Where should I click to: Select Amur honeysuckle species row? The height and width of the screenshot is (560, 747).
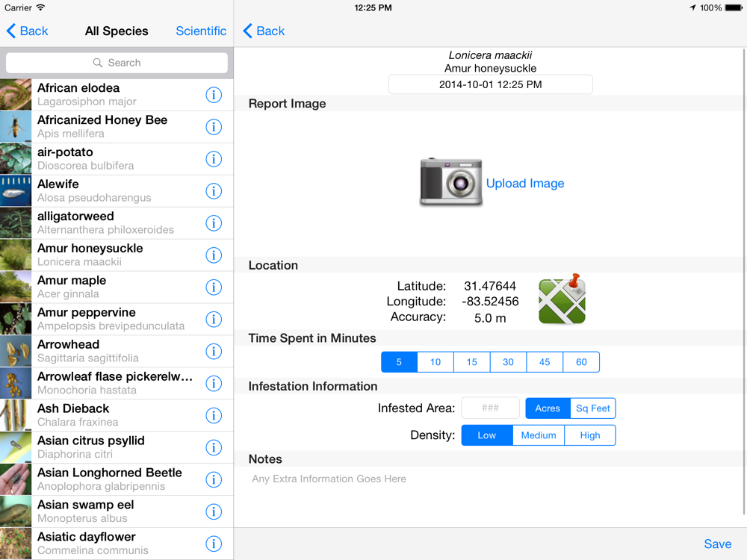(x=117, y=255)
